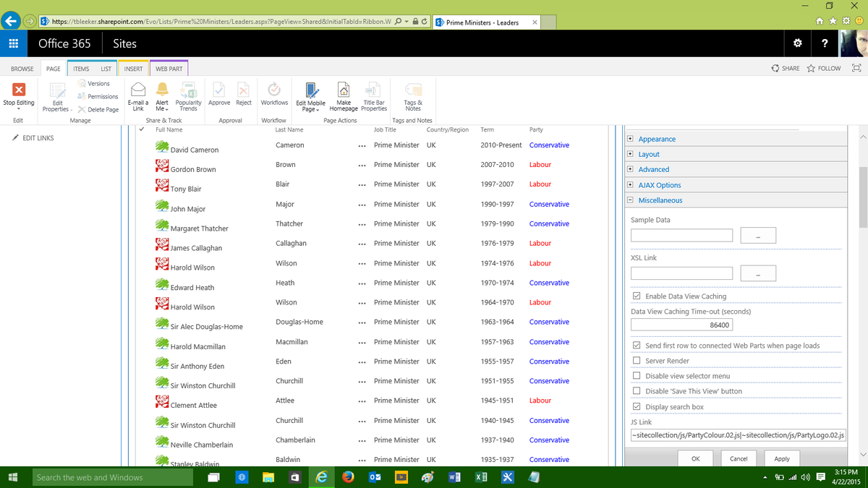The image size is (868, 488).
Task: Open Excel from the taskbar
Action: 480,477
